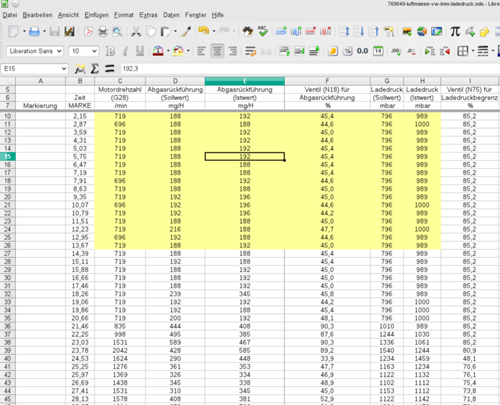Expand the Paste options dropdown arrow
500x405 pixels.
coord(175,32)
